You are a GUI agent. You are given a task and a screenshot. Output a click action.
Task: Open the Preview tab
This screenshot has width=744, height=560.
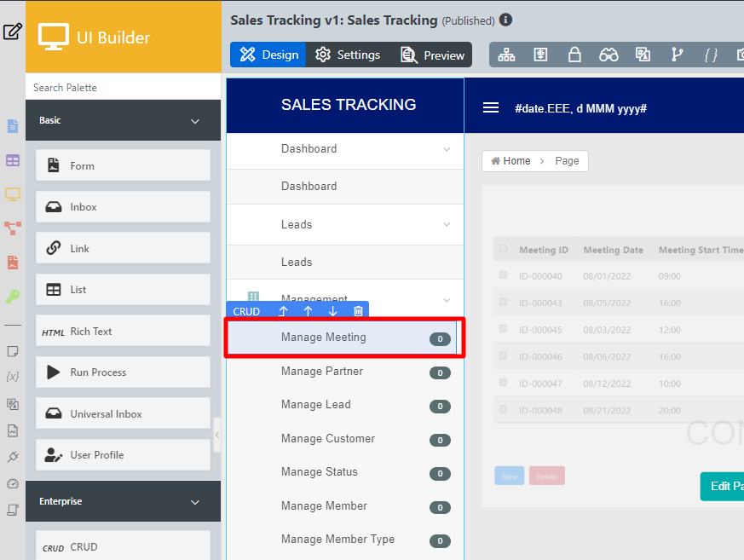433,55
